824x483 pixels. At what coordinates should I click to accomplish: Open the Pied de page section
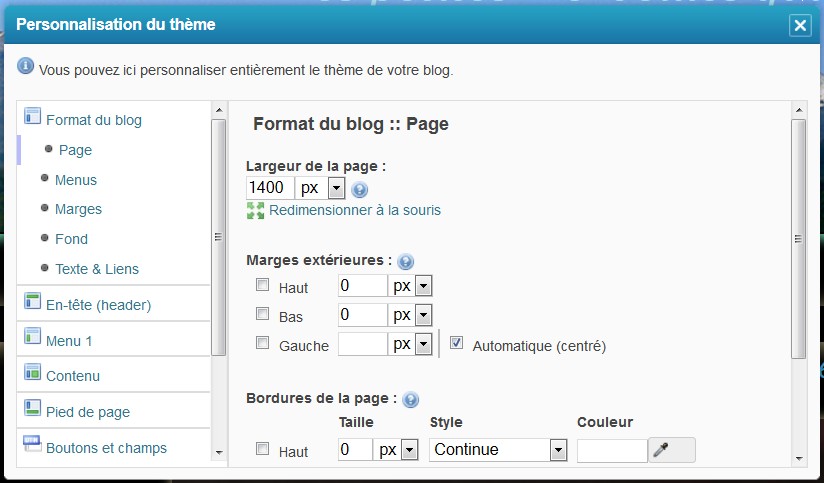87,412
